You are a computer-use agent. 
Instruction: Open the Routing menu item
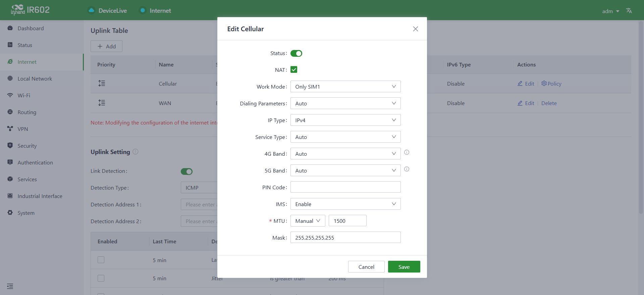click(x=42, y=112)
